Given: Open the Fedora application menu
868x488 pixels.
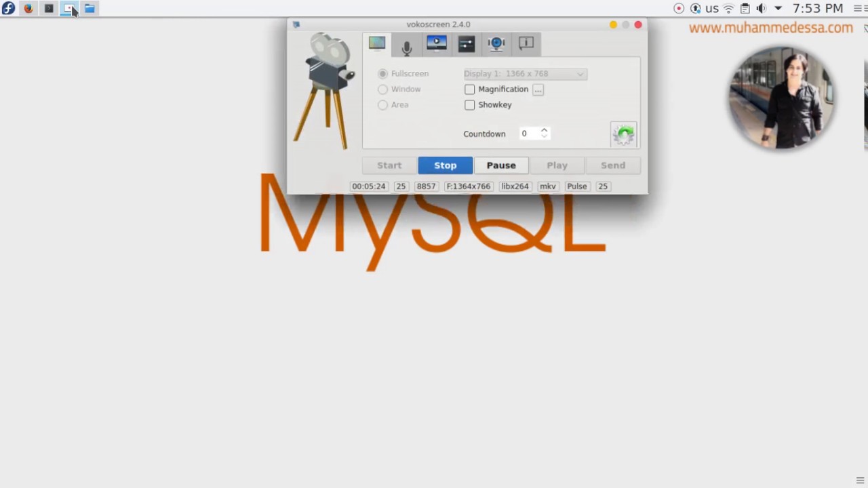Looking at the screenshot, I should 8,8.
